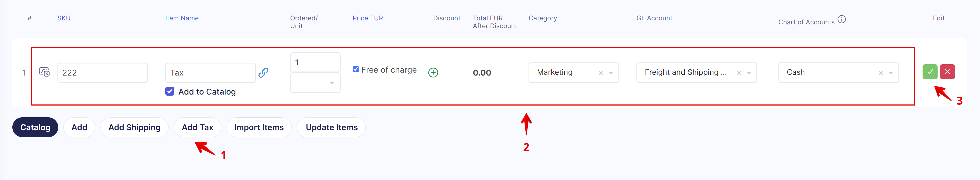Viewport: 980px width, 180px height.
Task: Confirm row with green checkmark button
Action: (x=930, y=72)
